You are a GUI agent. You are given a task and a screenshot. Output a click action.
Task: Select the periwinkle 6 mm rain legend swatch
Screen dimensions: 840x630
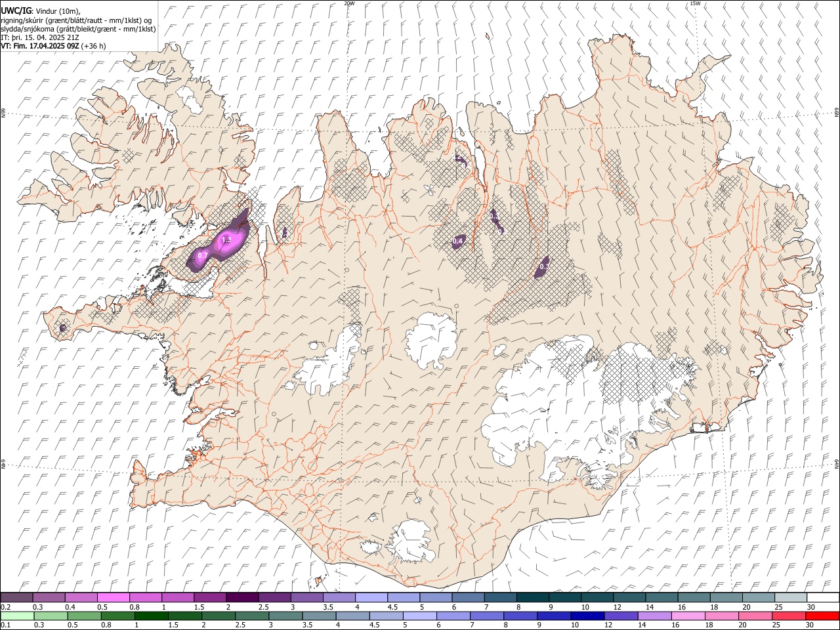pos(453,616)
